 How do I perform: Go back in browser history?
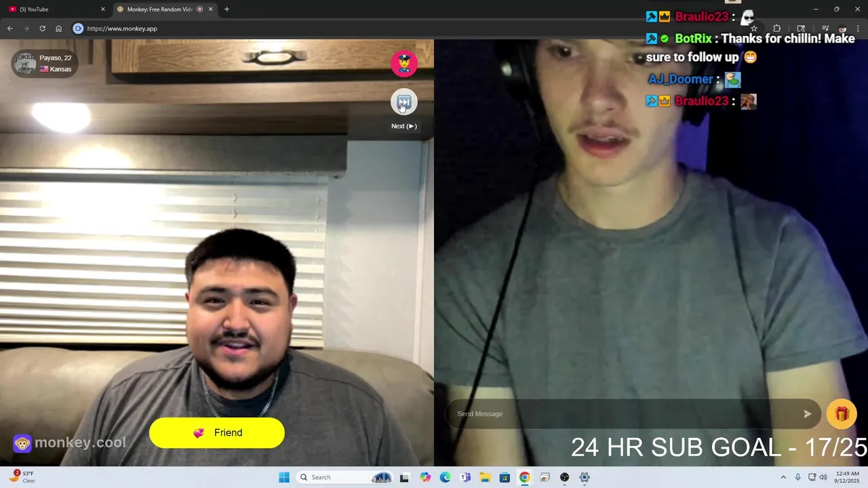tap(9, 28)
